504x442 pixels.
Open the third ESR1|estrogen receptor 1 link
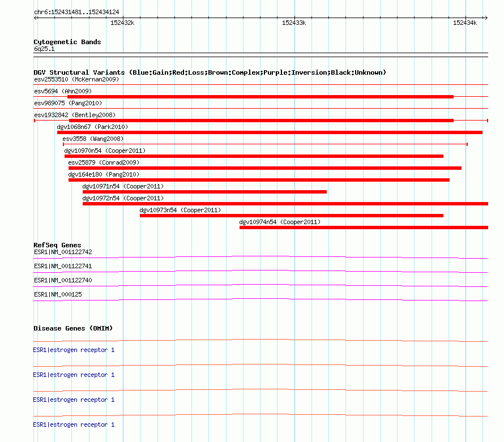(x=74, y=400)
